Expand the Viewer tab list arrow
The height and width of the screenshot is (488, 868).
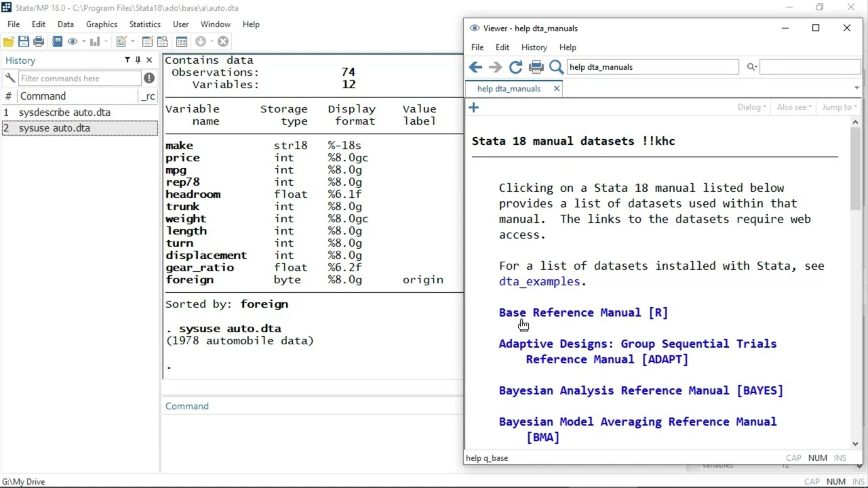pyautogui.click(x=856, y=88)
